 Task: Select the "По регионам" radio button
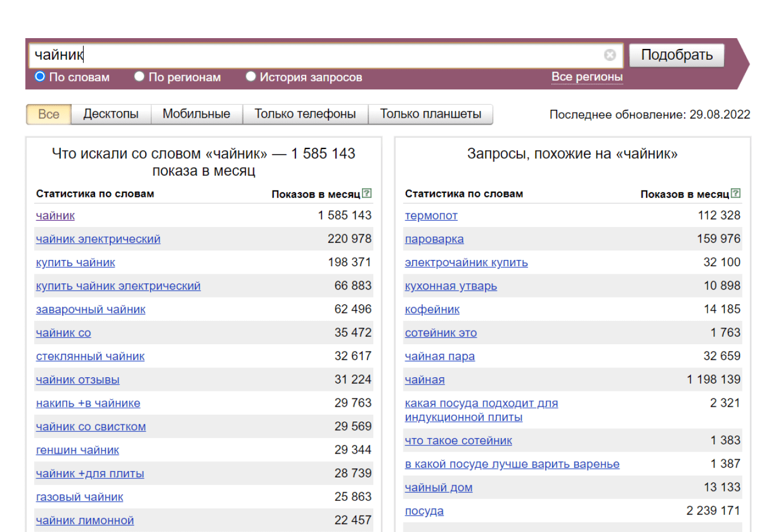coord(139,76)
